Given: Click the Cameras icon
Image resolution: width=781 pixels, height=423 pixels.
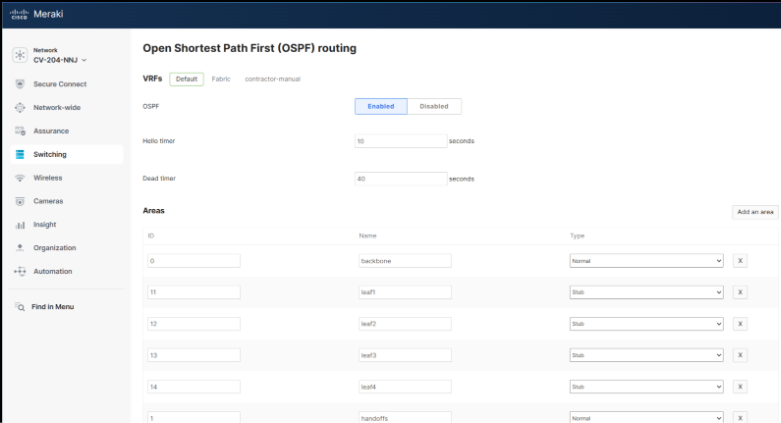Looking at the screenshot, I should [20, 201].
